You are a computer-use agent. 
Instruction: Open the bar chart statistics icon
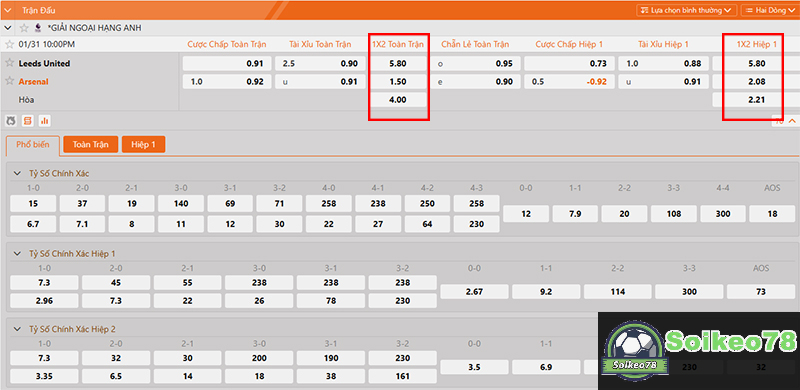44,121
